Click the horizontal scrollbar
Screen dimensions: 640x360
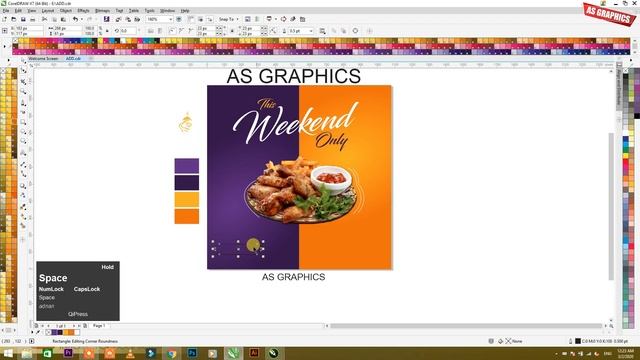[x=467, y=326]
